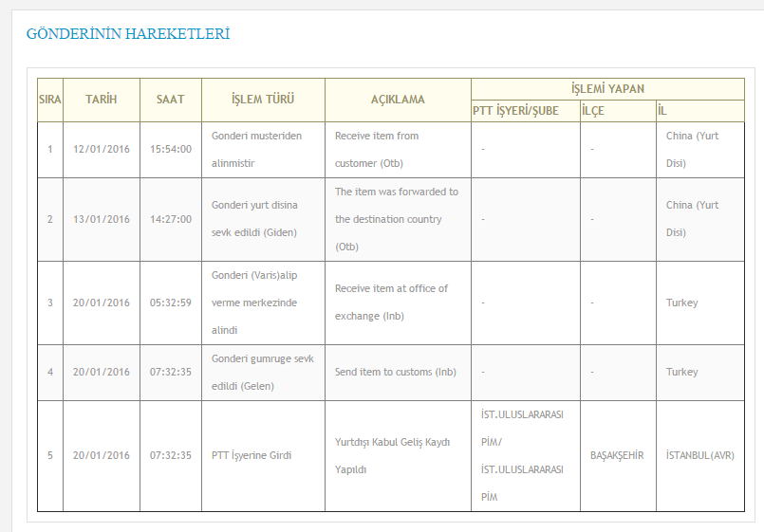Click 'Receive item at office of exchange' cell
This screenshot has width=764, height=532.
tap(398, 303)
